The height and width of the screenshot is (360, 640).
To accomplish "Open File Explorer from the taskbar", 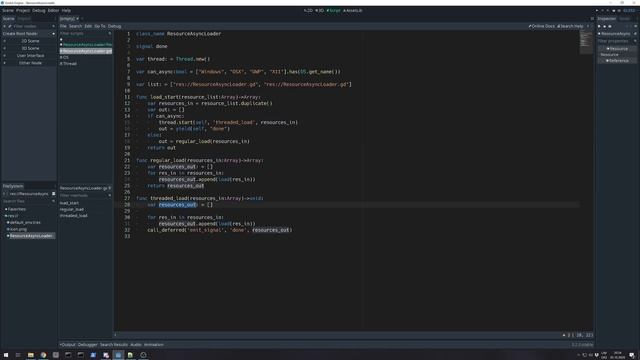I will (x=31, y=355).
